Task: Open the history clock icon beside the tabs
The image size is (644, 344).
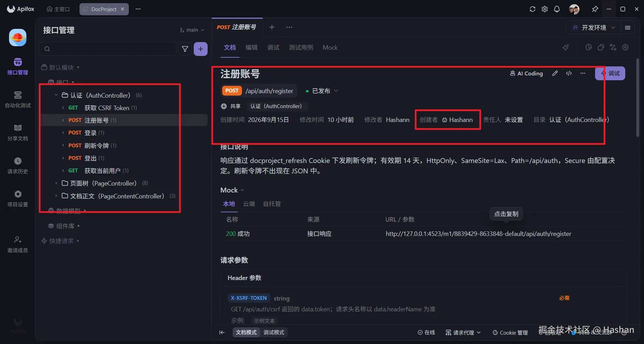Action: (x=589, y=47)
